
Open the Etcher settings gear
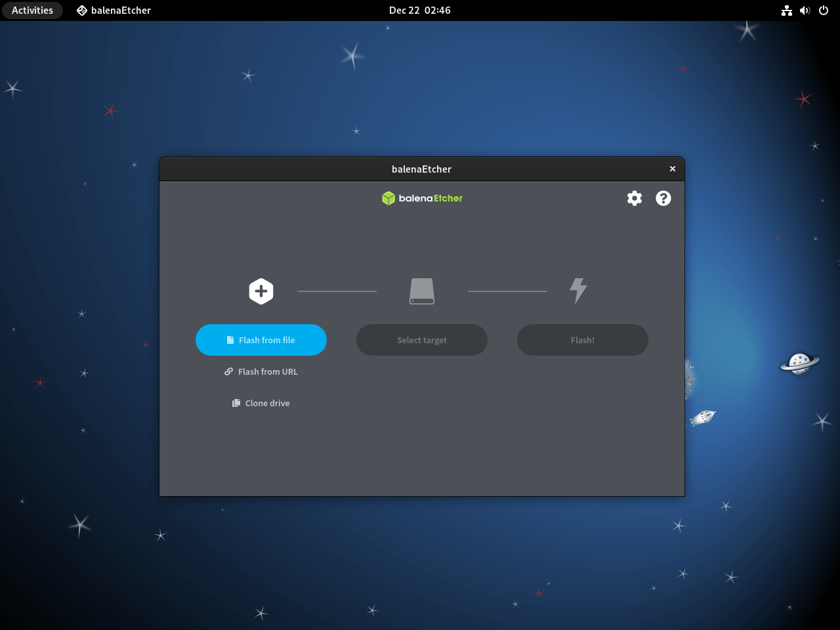tap(634, 198)
